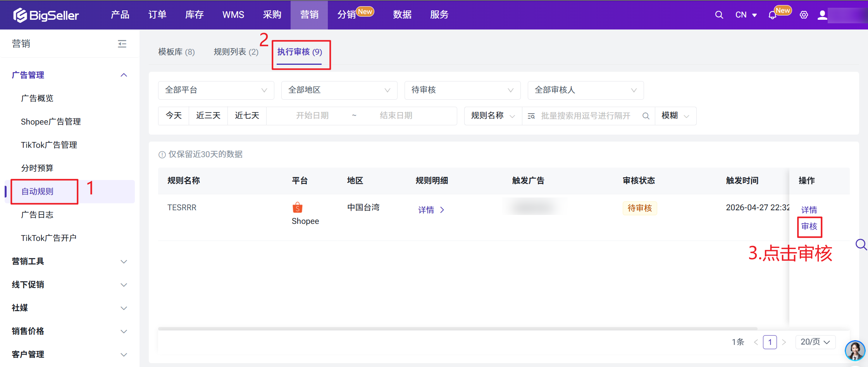Select the 近七天 date filter
This screenshot has height=367, width=868.
(247, 116)
